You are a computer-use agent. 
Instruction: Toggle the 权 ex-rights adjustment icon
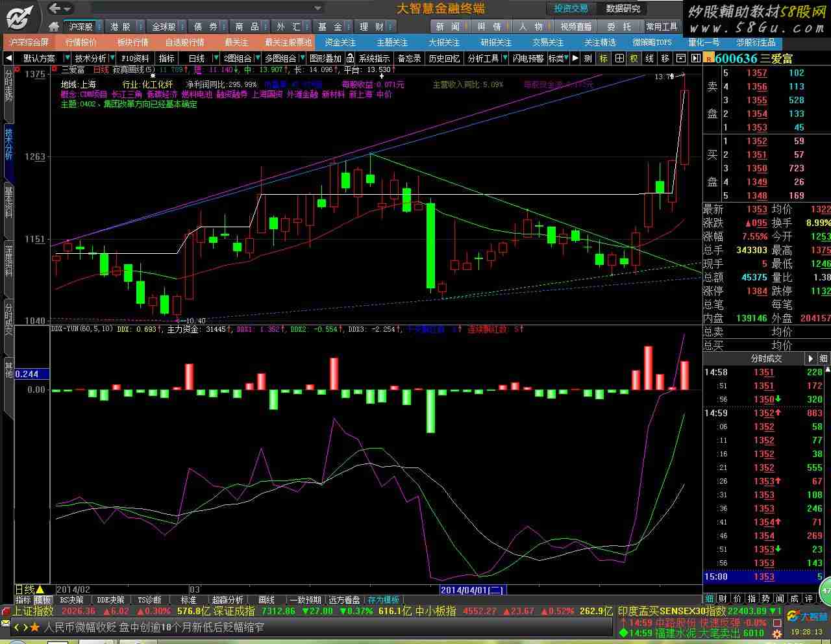634,58
